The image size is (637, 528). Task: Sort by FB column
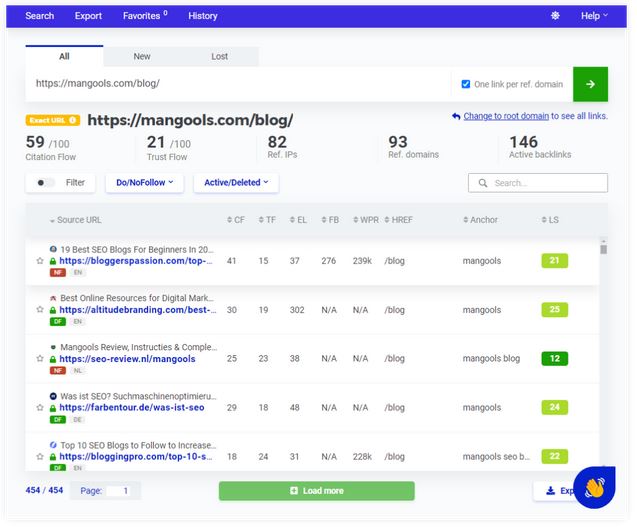point(330,220)
